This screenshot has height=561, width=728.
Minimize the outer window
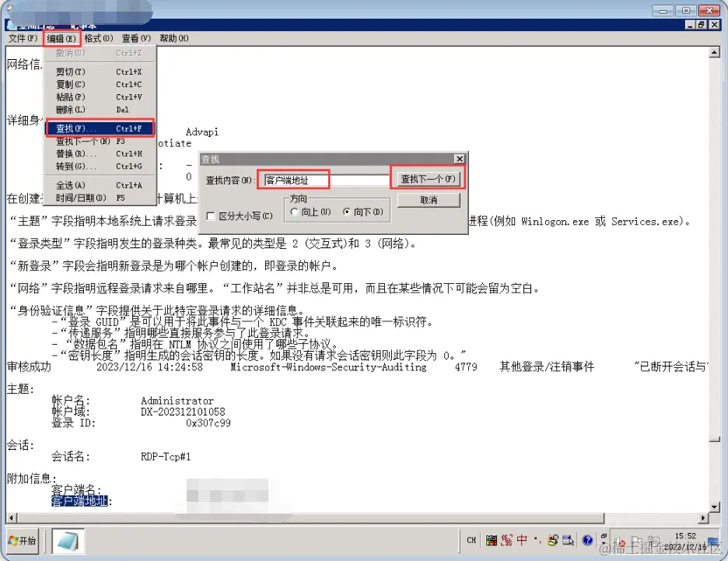click(663, 10)
